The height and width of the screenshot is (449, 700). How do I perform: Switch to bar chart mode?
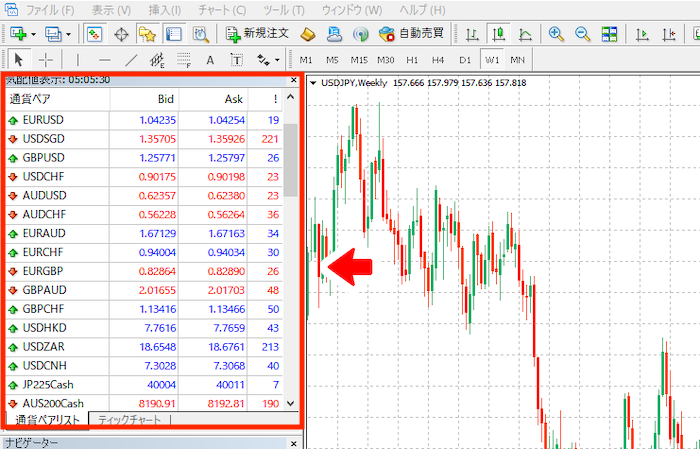472,34
